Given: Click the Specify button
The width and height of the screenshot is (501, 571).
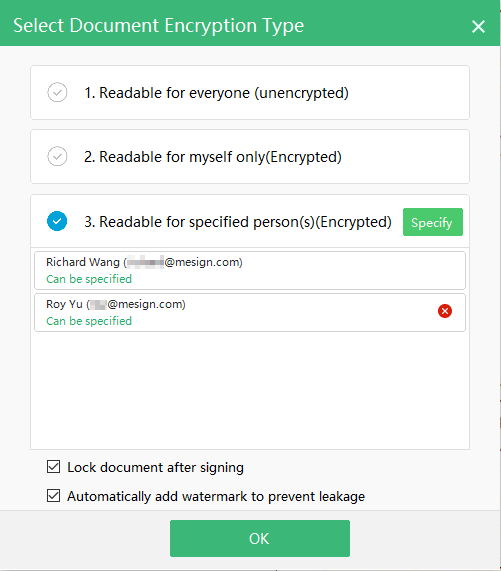Looking at the screenshot, I should (433, 222).
